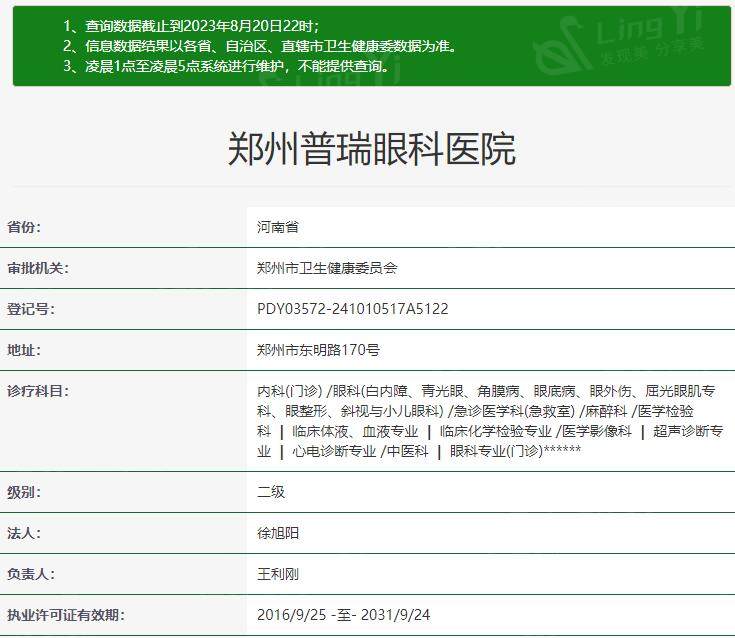735x638 pixels.
Task: Click the 诊疗科目 departments list text
Action: click(x=490, y=421)
